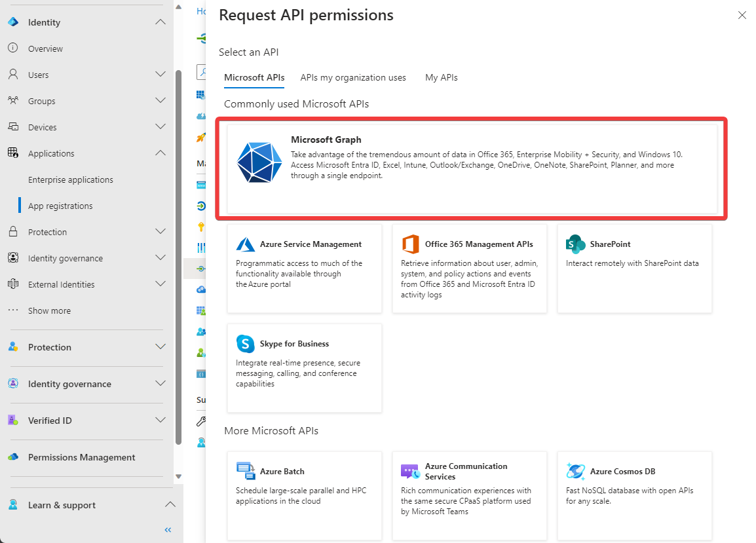Click the sidebar scrollbar down arrow
This screenshot has width=756, height=543.
point(178,476)
